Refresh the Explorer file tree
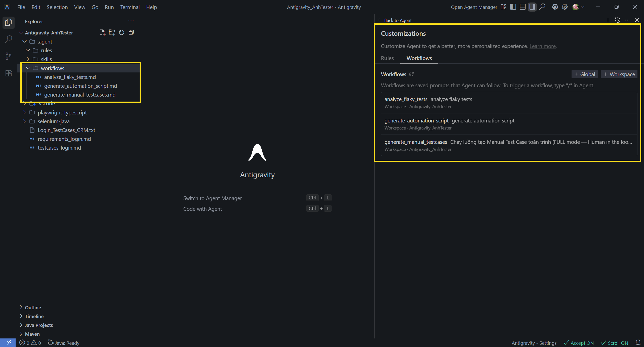 [x=122, y=32]
